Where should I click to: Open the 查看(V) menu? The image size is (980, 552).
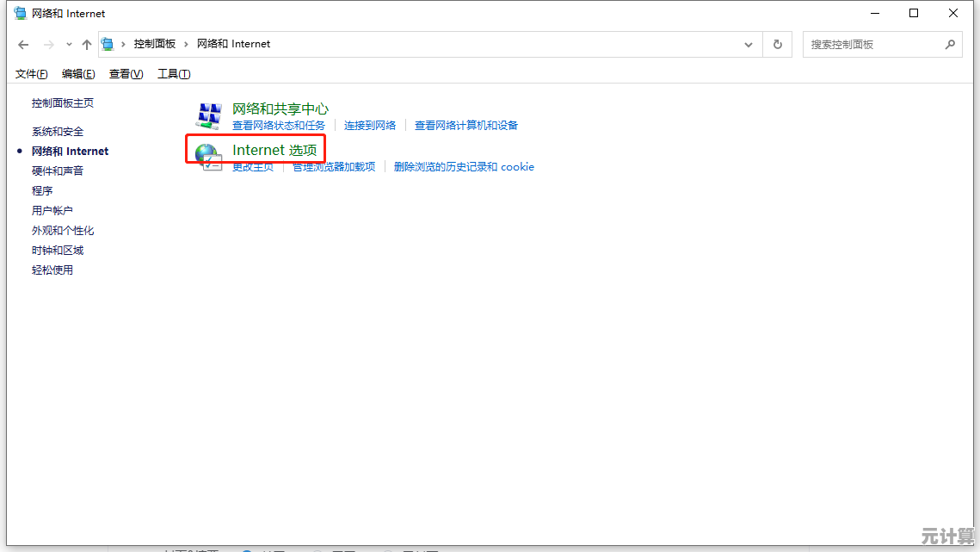(x=126, y=74)
